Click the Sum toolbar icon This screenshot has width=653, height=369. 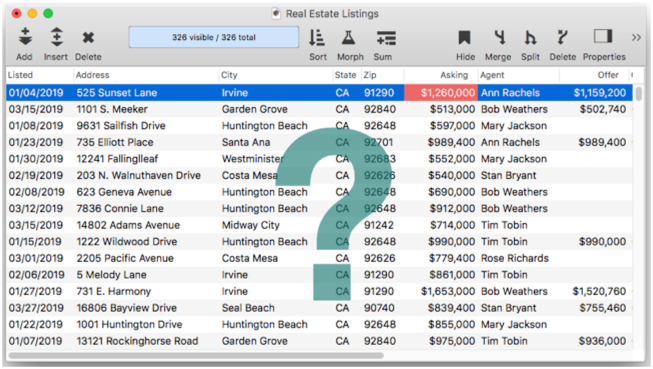[x=386, y=38]
